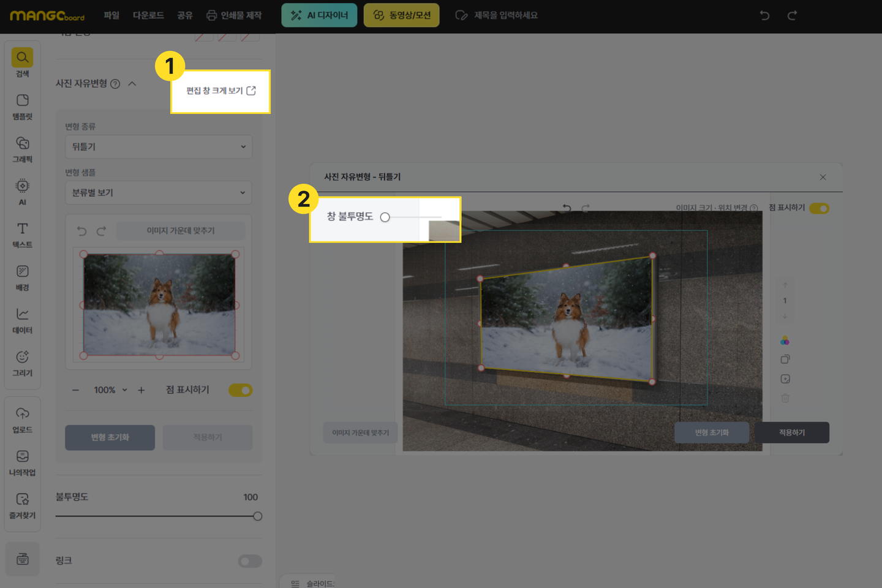Open the 변형 종류 dropdown showing 뒤틀기
This screenshot has height=588, width=882.
click(159, 147)
